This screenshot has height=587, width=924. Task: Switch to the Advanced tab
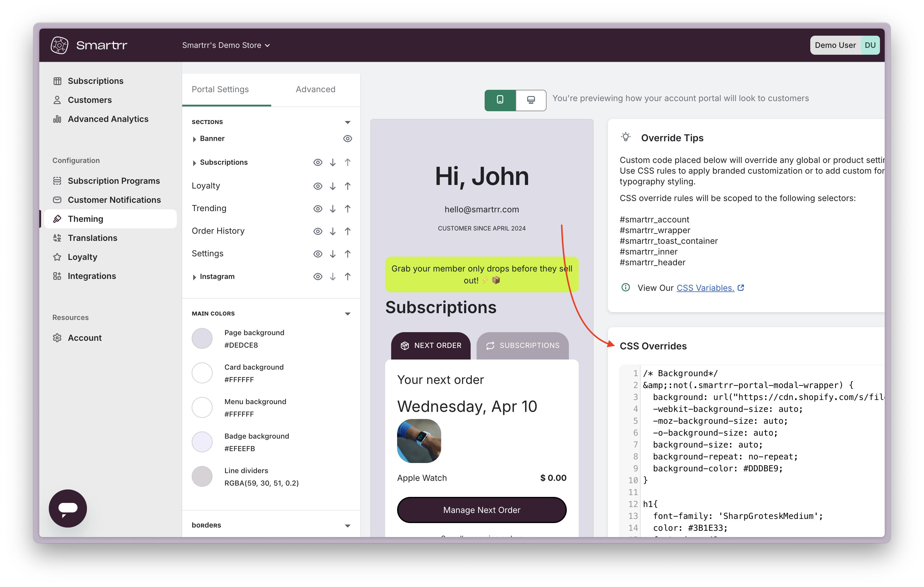pos(316,89)
